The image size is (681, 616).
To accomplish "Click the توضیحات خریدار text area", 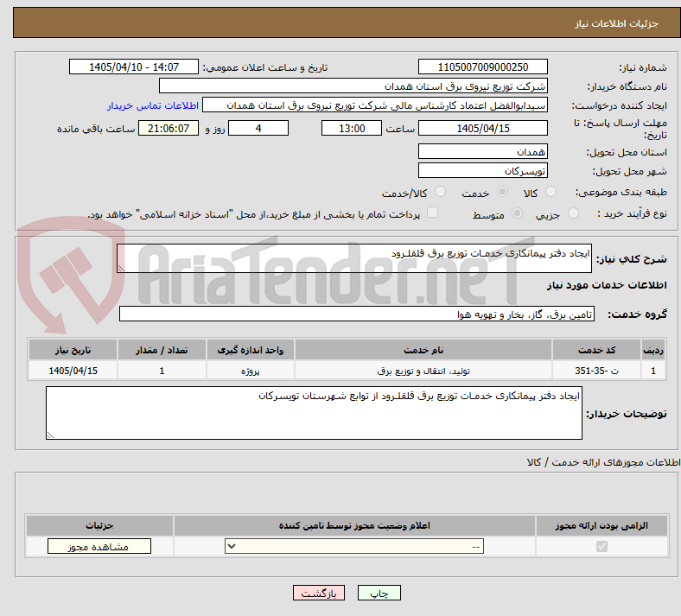I will (314, 413).
